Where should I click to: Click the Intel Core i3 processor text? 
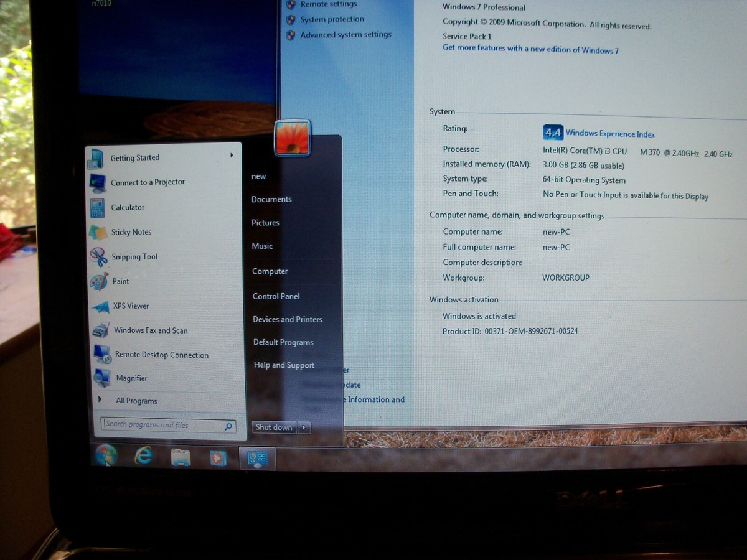[637, 152]
